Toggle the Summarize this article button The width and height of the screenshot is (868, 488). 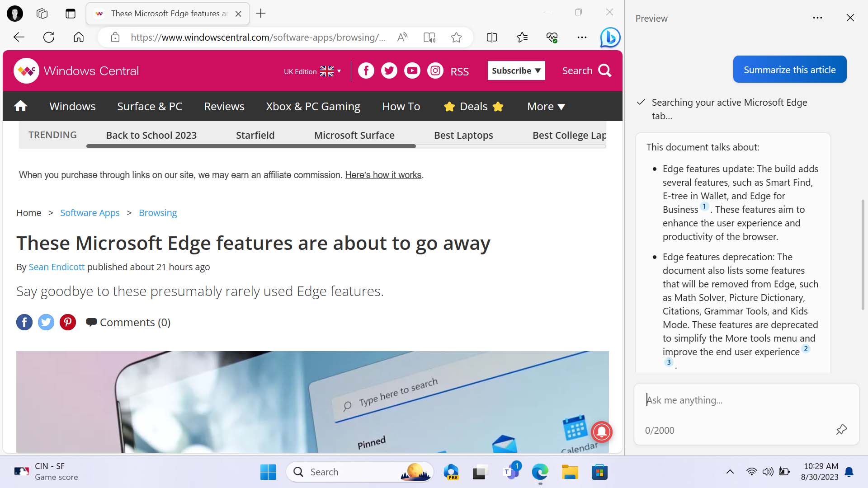pyautogui.click(x=789, y=69)
